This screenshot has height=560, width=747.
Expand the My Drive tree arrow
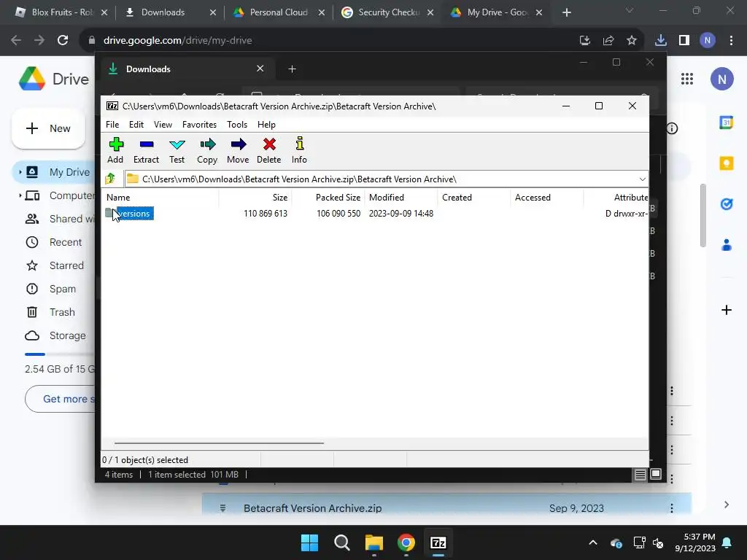(x=20, y=172)
